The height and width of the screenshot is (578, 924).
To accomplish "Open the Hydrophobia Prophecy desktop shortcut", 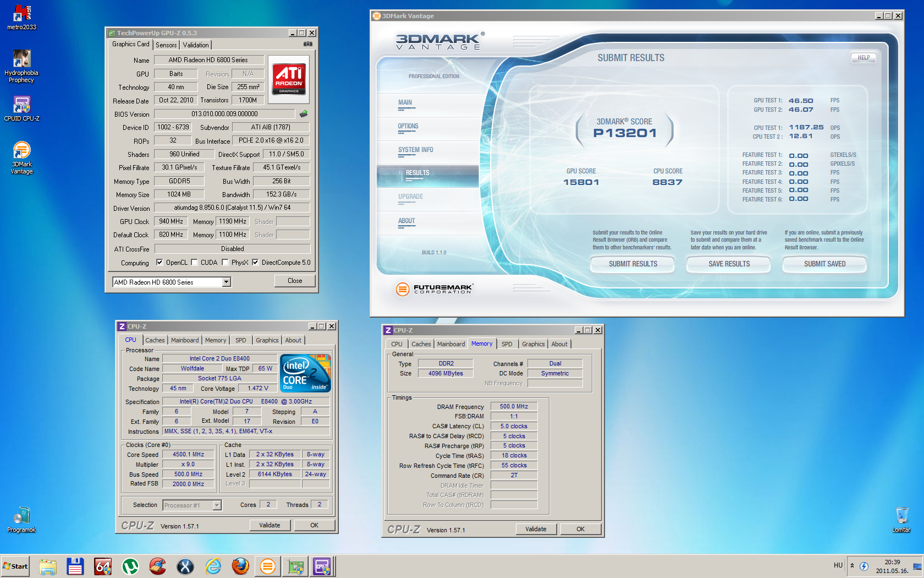I will tap(21, 66).
